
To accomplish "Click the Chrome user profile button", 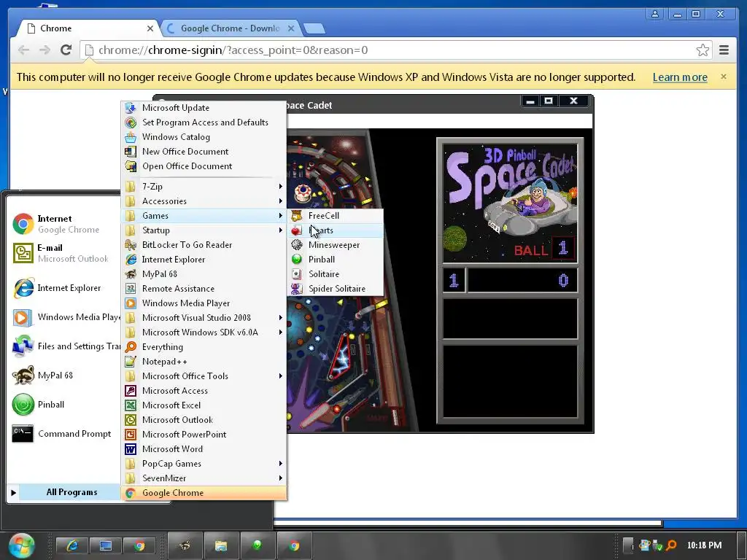I will tap(655, 14).
